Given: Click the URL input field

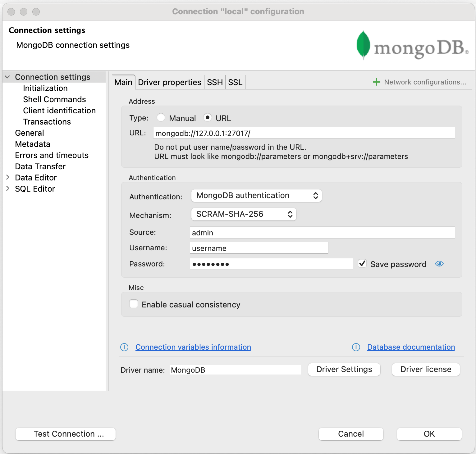Looking at the screenshot, I should (304, 133).
